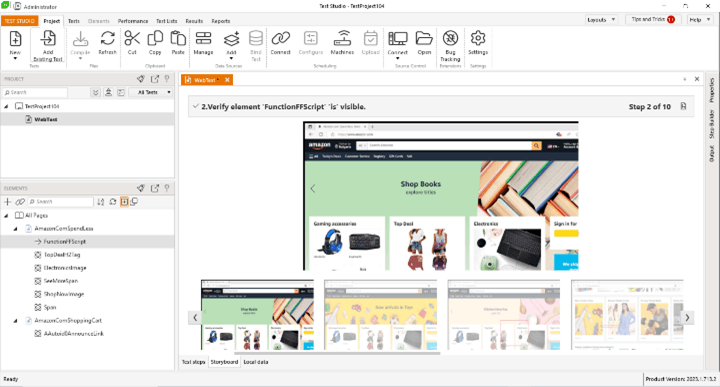
Task: Pop out the Elements panel
Action: 155,188
